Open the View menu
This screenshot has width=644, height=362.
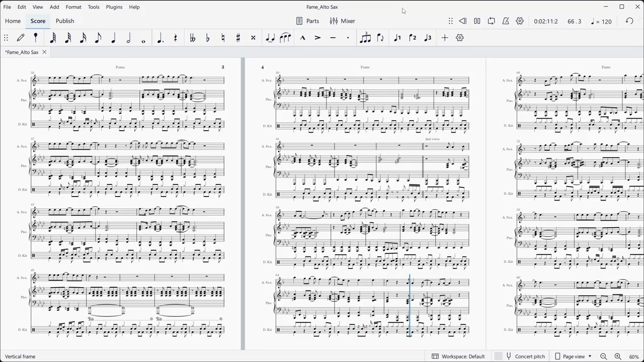click(x=38, y=7)
